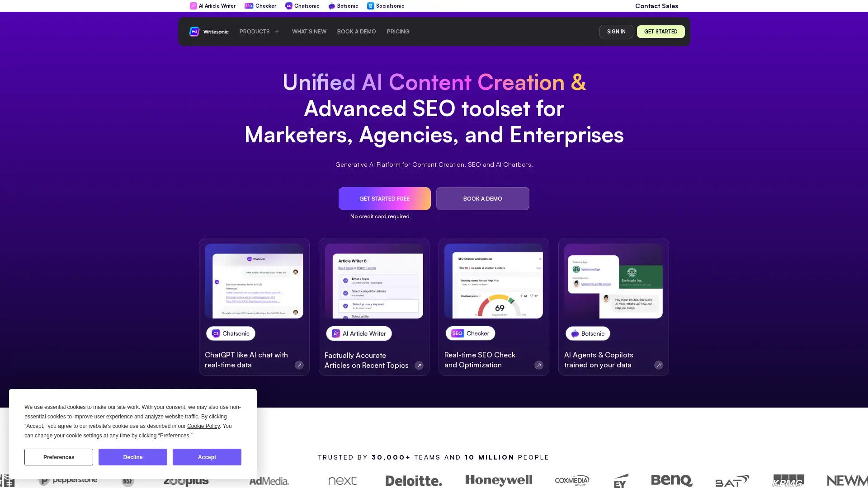Click Decline cookie option
Image resolution: width=868 pixels, height=488 pixels.
click(133, 457)
